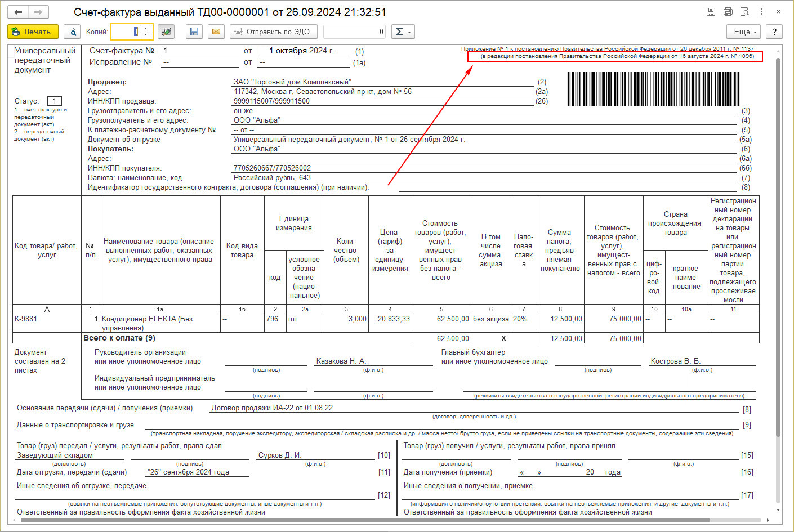Open print preview from toolbar magnifier icon

tap(72, 32)
